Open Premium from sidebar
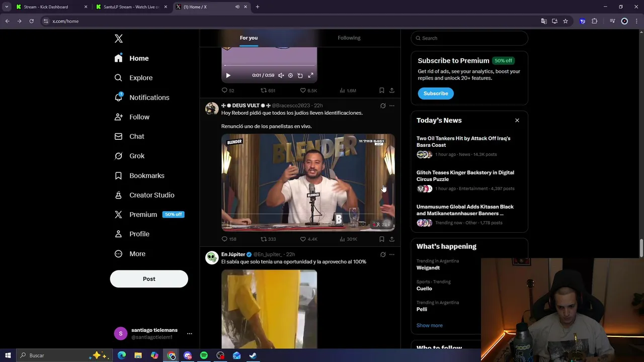This screenshot has height=362, width=644. [x=149, y=215]
